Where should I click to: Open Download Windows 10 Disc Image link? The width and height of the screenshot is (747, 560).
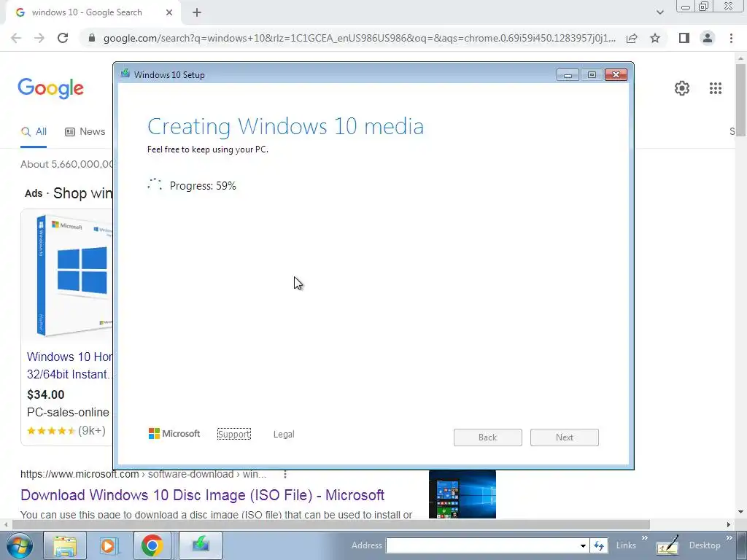coord(203,495)
